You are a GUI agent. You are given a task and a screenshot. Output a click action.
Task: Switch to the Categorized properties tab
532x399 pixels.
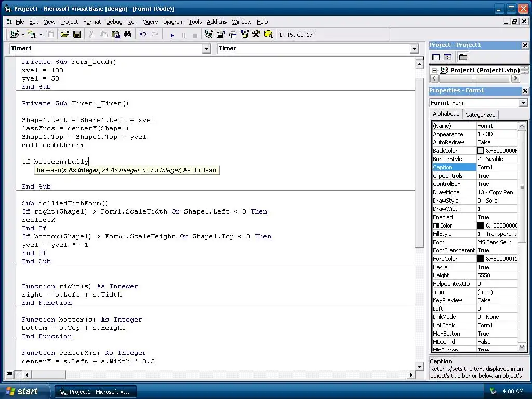coord(480,115)
